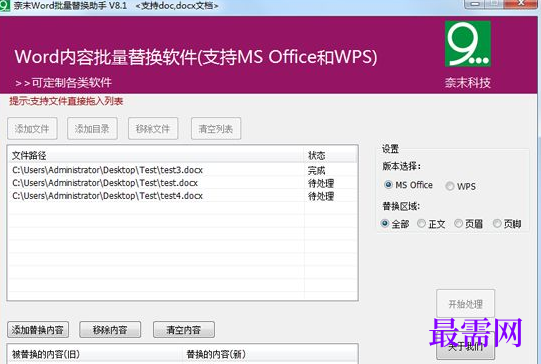Screen dimensions: 541x364
Task: Close the application window
Action: [521, 3]
